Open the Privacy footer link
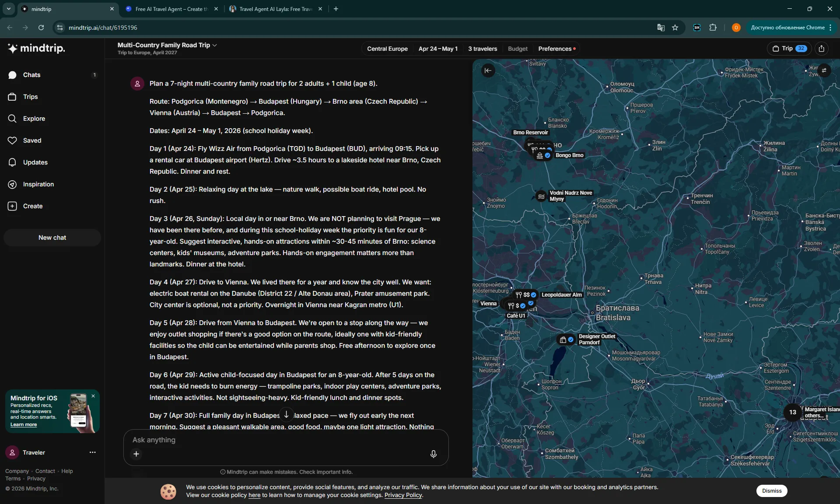The image size is (840, 504). (x=36, y=479)
